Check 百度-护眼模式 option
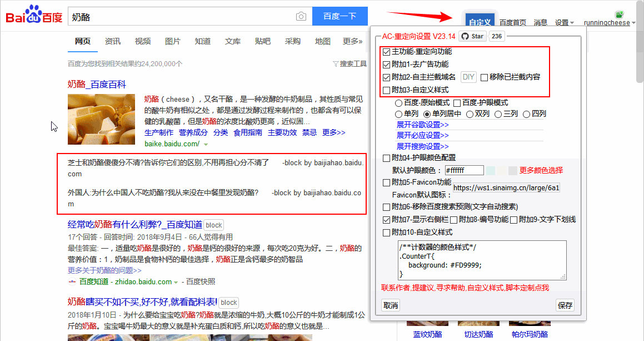The width and height of the screenshot is (644, 341). pos(457,103)
